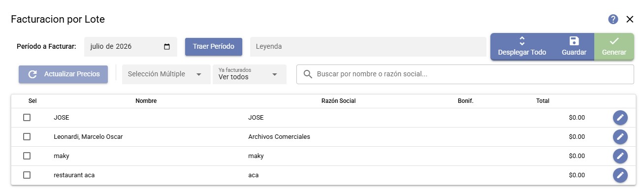This screenshot has width=644, height=192.
Task: Save with the Guardar button
Action: (x=574, y=47)
